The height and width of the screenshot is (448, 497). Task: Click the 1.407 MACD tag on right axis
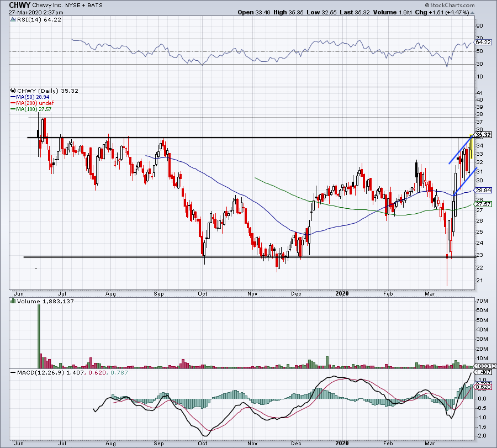(484, 372)
